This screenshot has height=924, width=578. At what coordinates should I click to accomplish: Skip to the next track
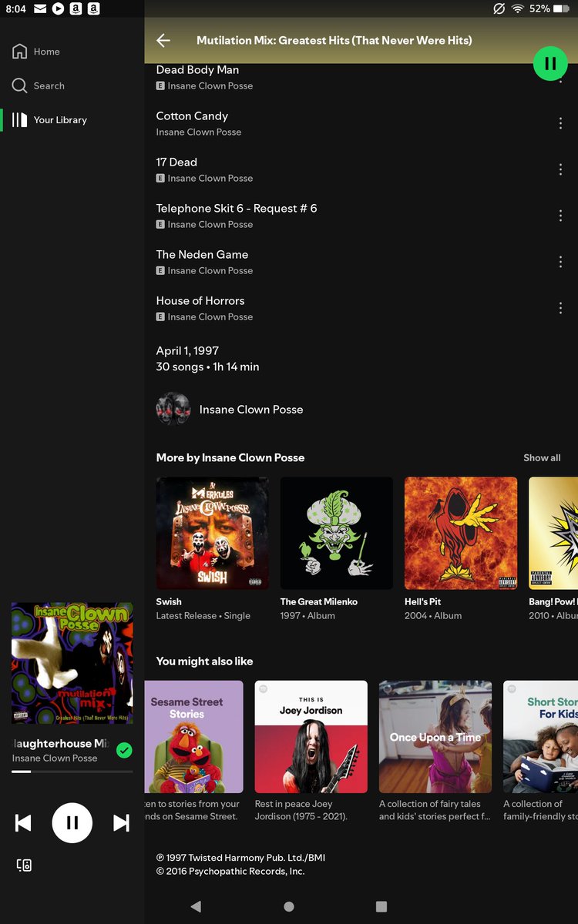[x=121, y=823]
